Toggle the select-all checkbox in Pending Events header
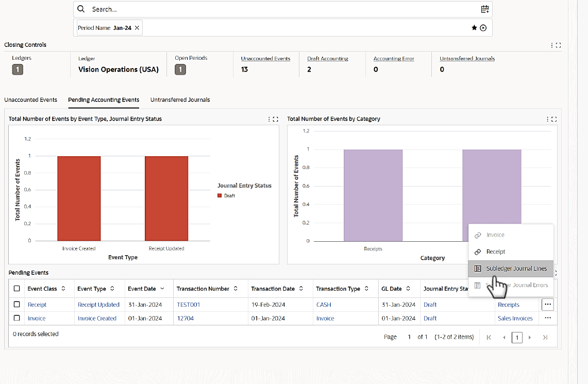The height and width of the screenshot is (384, 588). point(17,288)
